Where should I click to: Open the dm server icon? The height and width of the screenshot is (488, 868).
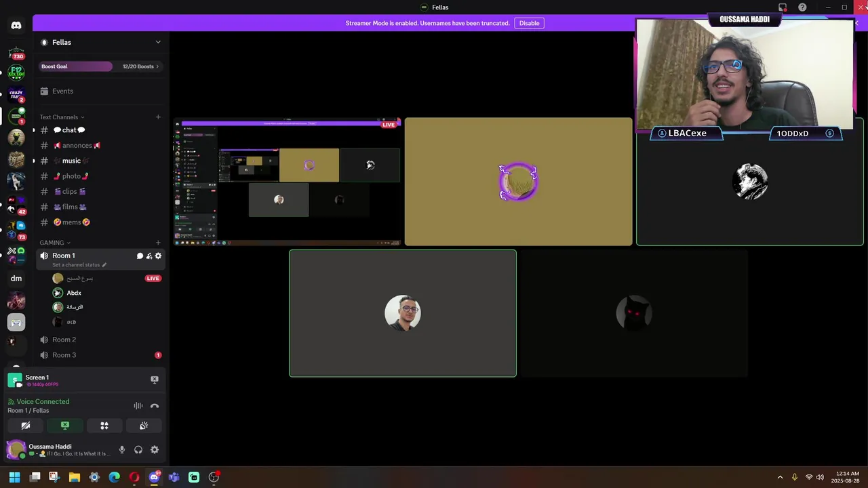click(x=16, y=278)
